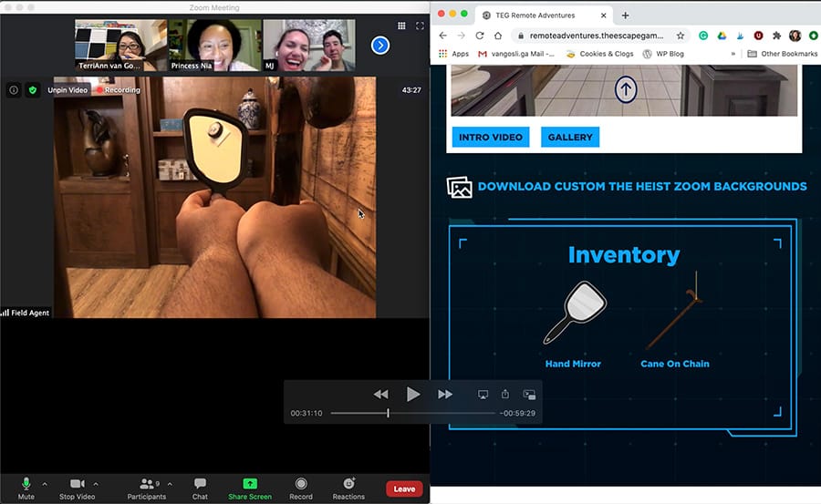Open the Zoom Chat panel
821x504 pixels.
pyautogui.click(x=200, y=489)
